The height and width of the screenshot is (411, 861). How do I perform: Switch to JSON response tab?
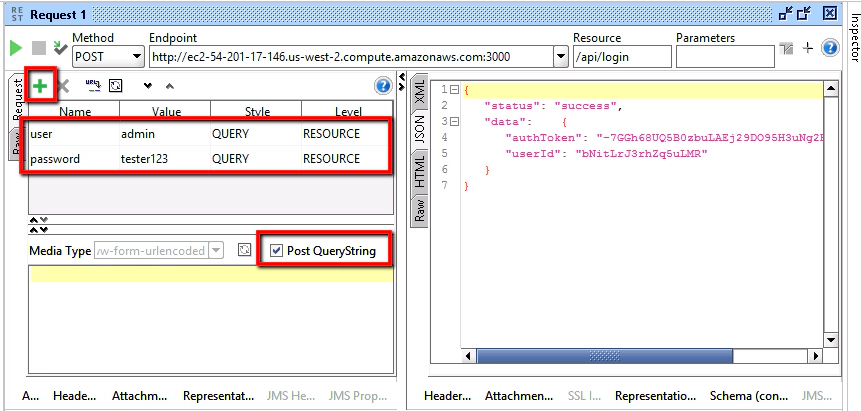coord(420,130)
